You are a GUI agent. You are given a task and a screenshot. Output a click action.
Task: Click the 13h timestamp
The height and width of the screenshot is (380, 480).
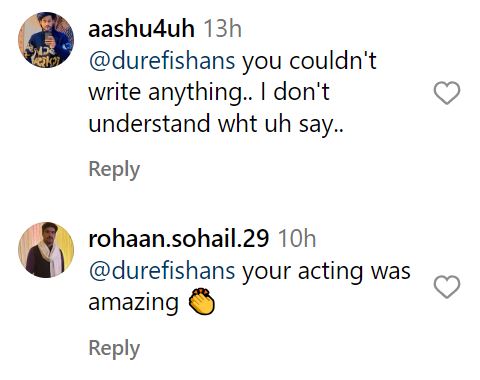(223, 29)
